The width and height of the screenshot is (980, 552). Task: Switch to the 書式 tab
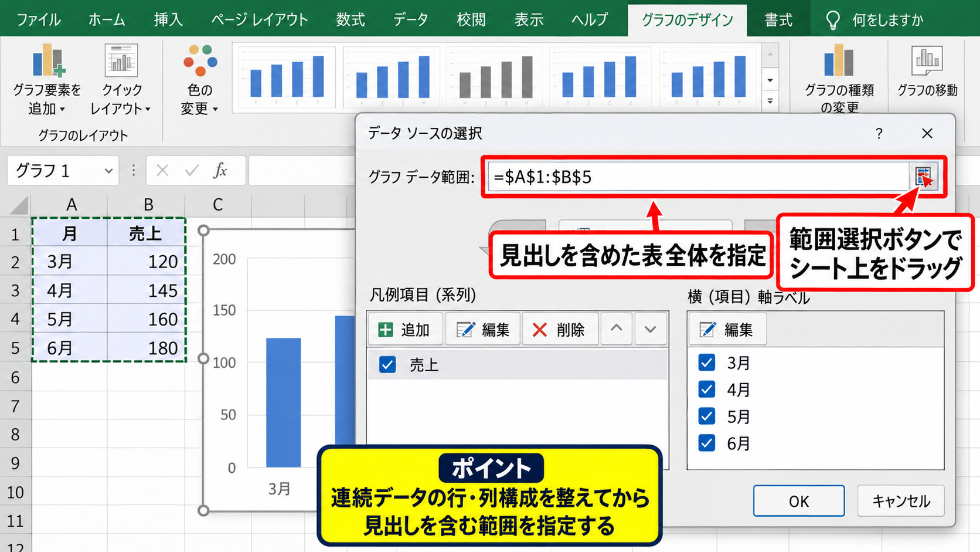pos(778,20)
